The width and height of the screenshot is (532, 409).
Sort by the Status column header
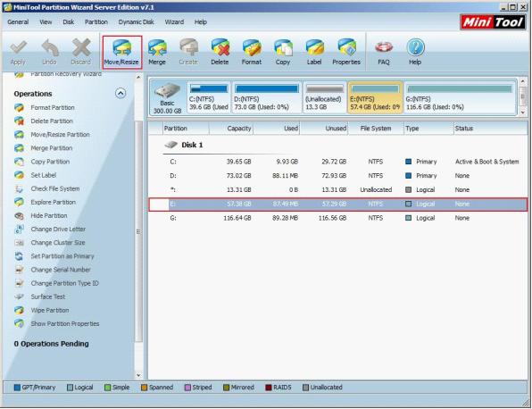(490, 129)
